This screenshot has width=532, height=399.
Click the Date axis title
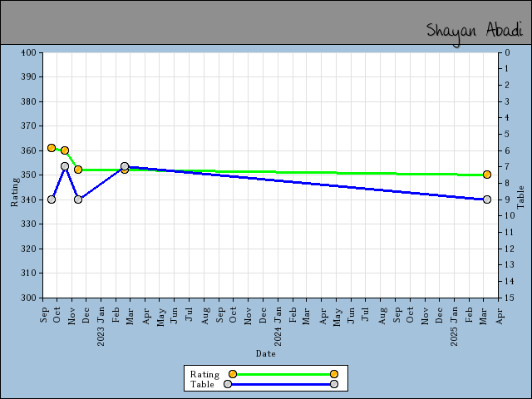[x=266, y=353]
